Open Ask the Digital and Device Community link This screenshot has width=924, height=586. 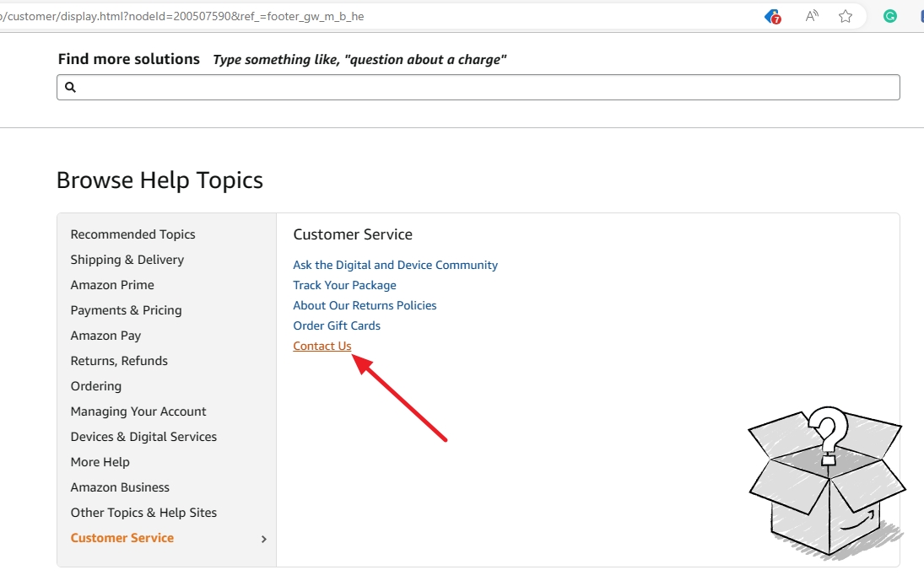pyautogui.click(x=396, y=265)
